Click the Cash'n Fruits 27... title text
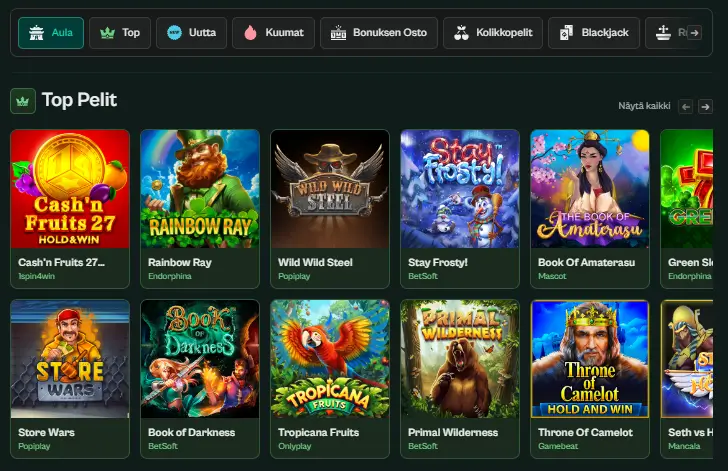 click(x=61, y=262)
